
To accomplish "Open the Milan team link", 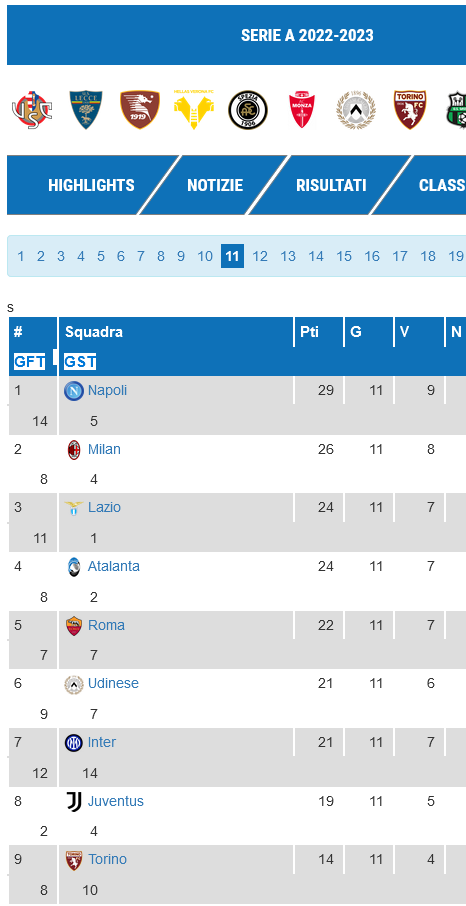I will click(x=104, y=449).
